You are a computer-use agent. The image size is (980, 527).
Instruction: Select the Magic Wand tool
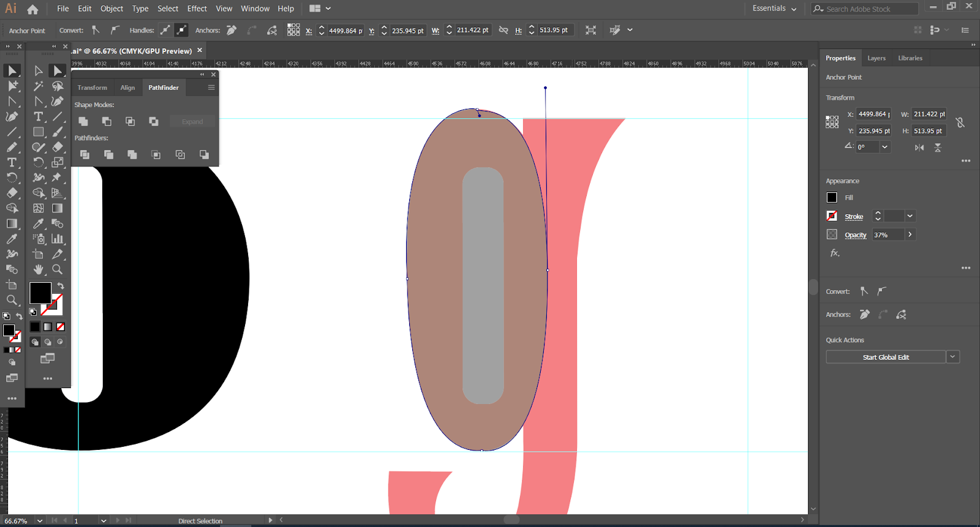(39, 86)
